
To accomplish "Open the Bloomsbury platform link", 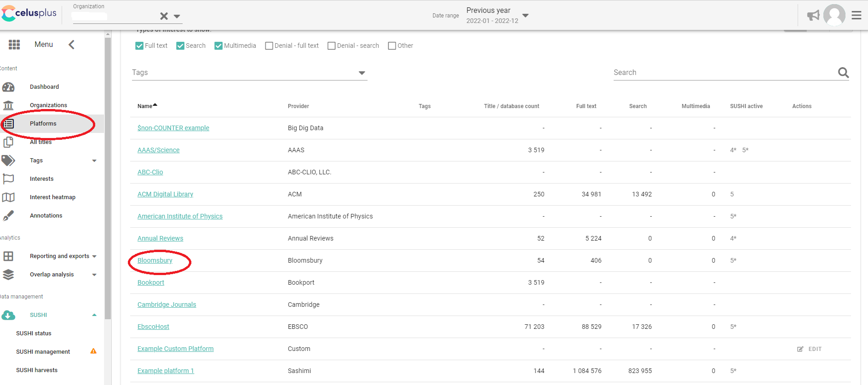I will [155, 260].
